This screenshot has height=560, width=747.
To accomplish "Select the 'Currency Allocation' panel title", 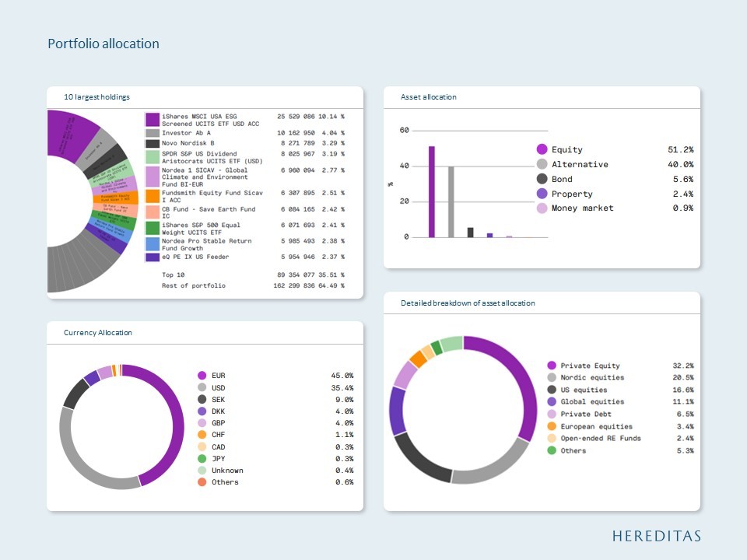I will click(x=98, y=333).
